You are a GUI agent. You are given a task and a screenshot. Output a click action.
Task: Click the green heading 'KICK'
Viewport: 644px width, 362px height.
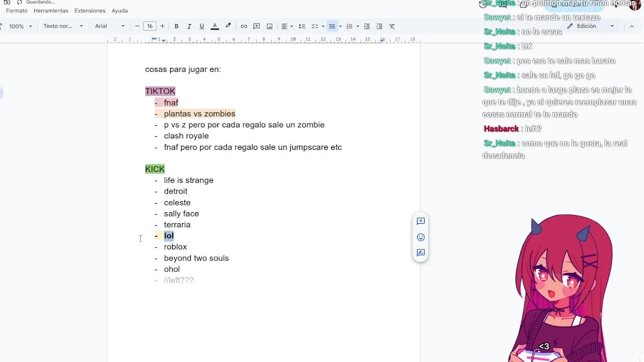[x=155, y=169]
